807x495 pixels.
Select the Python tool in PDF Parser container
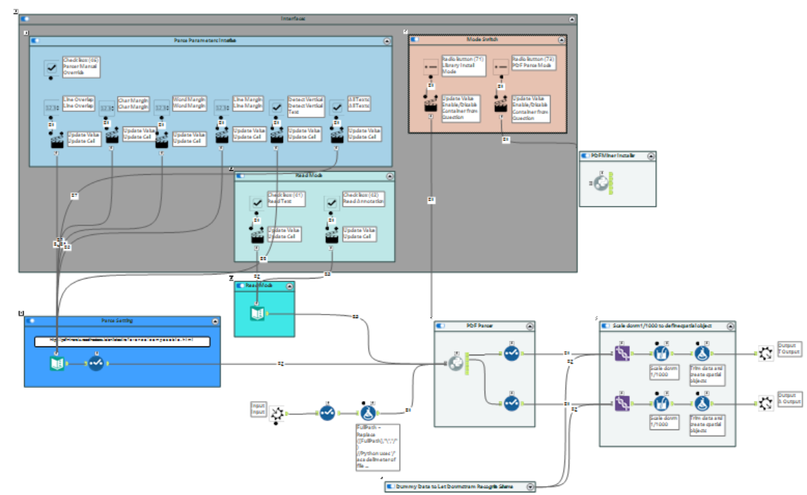tap(455, 363)
